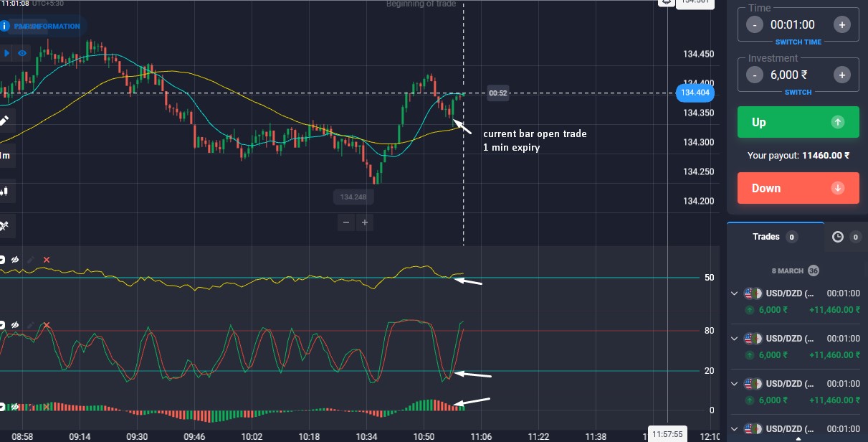Viewport: 868px width, 442px height.
Task: Zoom out chart with minus button
Action: click(x=346, y=223)
